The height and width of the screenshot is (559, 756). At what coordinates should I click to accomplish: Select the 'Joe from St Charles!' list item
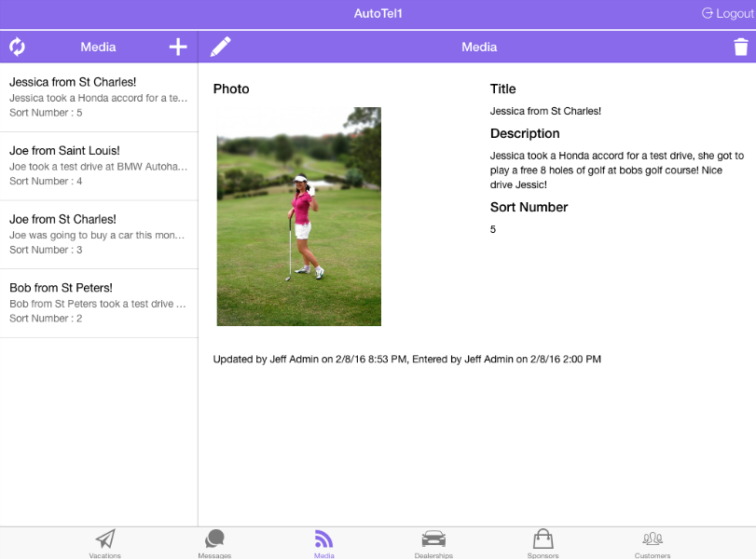(99, 235)
